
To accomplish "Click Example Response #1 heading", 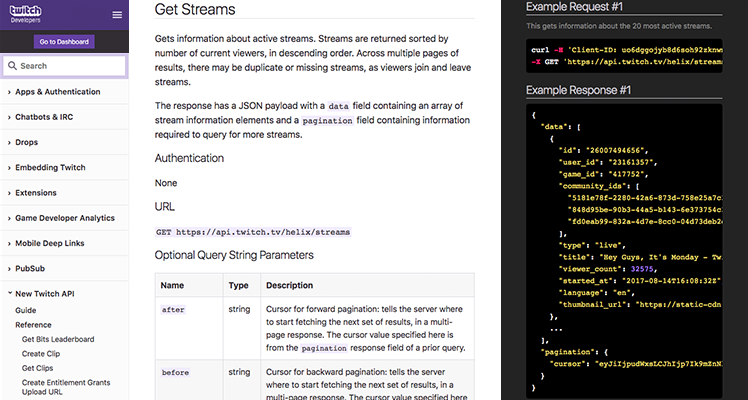I will (577, 90).
